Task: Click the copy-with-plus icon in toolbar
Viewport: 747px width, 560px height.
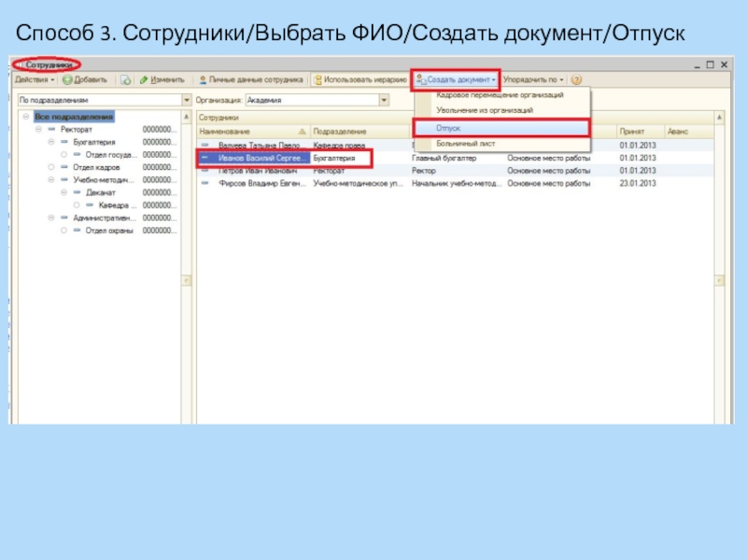Action: (x=125, y=81)
